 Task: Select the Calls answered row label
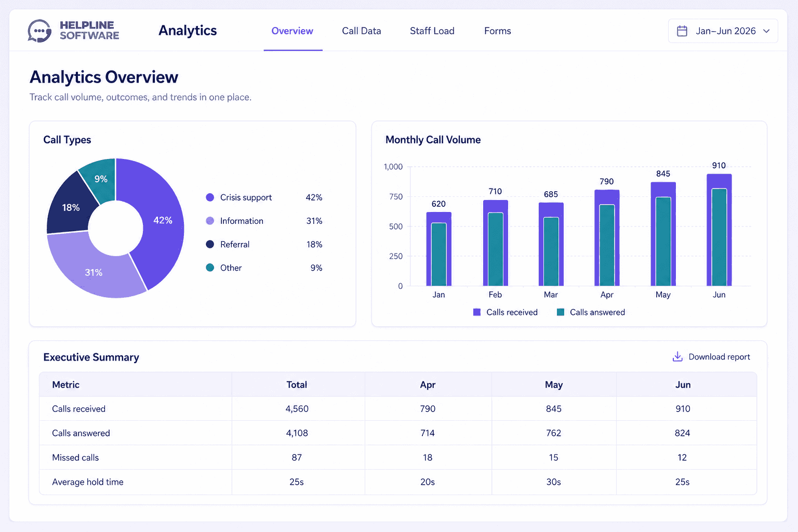[x=81, y=433]
